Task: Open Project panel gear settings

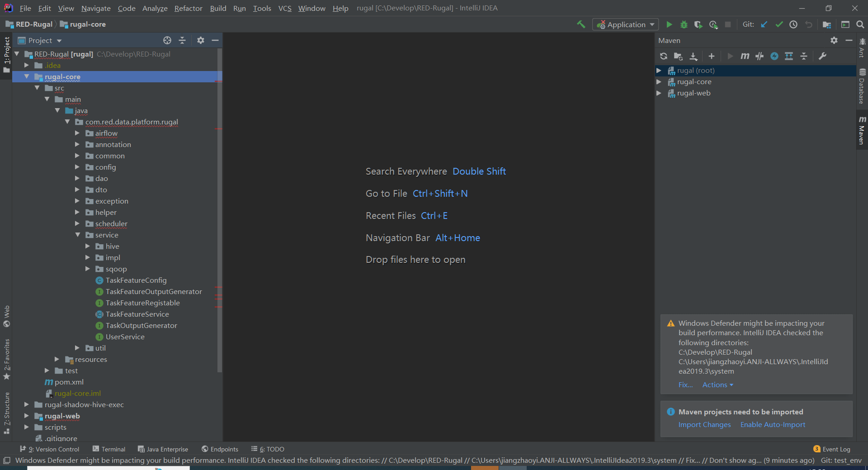Action: tap(201, 40)
